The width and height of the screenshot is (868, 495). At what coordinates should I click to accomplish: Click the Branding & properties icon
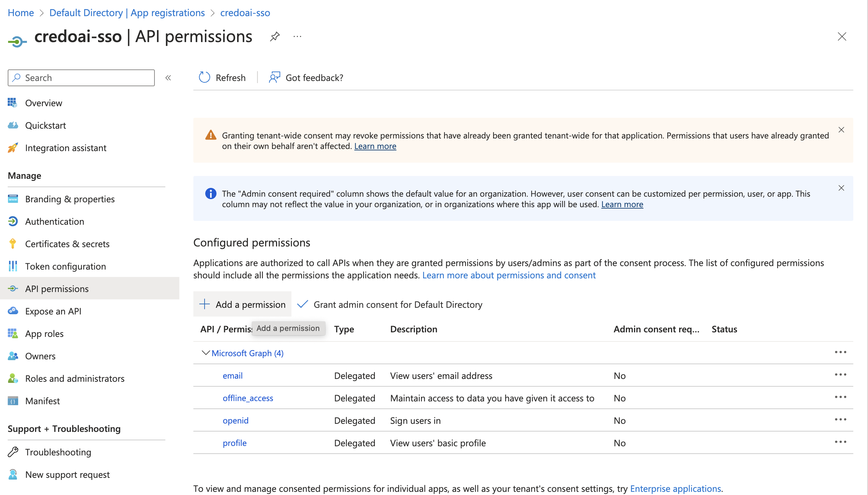[13, 199]
